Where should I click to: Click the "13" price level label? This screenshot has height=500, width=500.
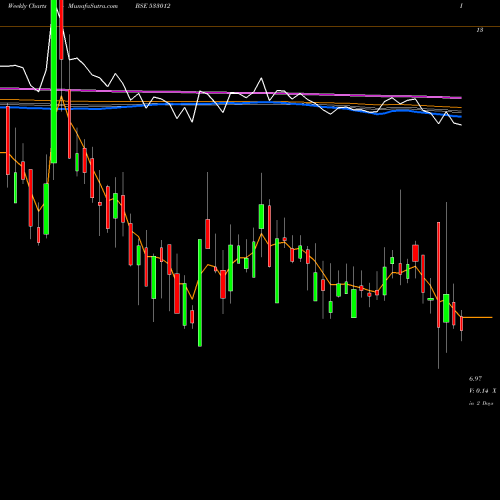pos(480,30)
